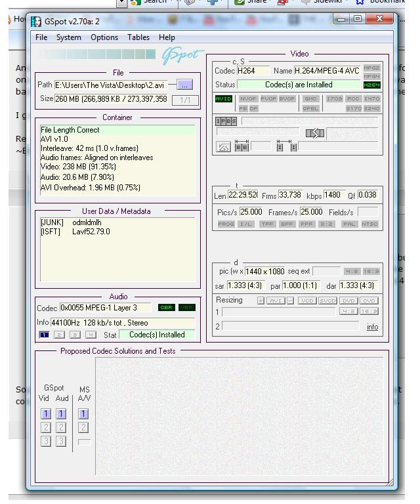Image resolution: width=420 pixels, height=504 pixels.
Task: Select audio stream 3 button
Action: point(75,335)
